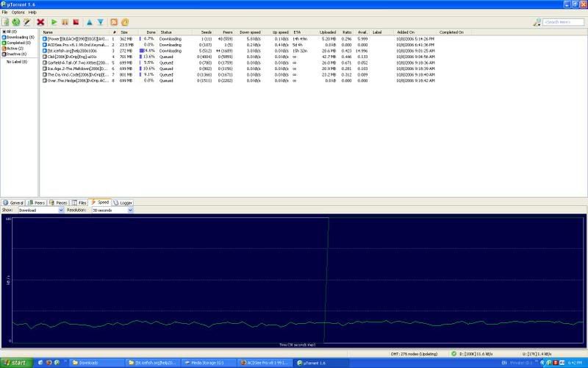Click the 10.6% progress bar of Ice.Age.2 torrent
Screen dimensions: 588x368
pyautogui.click(x=147, y=68)
